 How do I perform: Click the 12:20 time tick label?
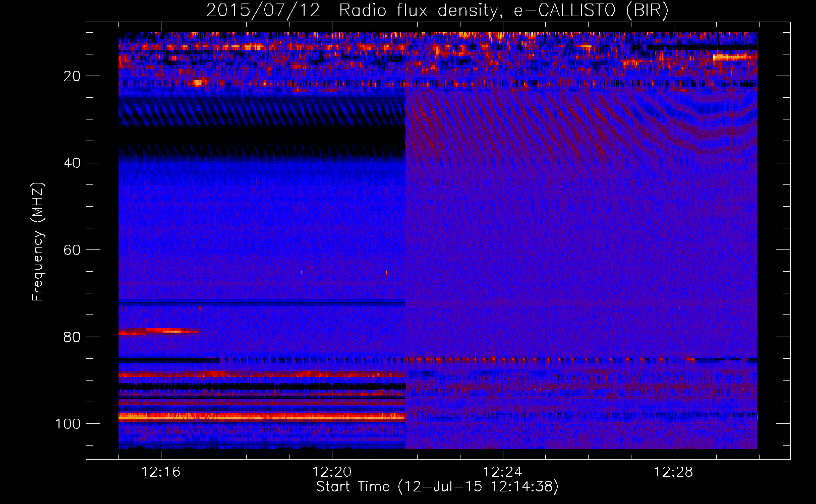tap(332, 472)
